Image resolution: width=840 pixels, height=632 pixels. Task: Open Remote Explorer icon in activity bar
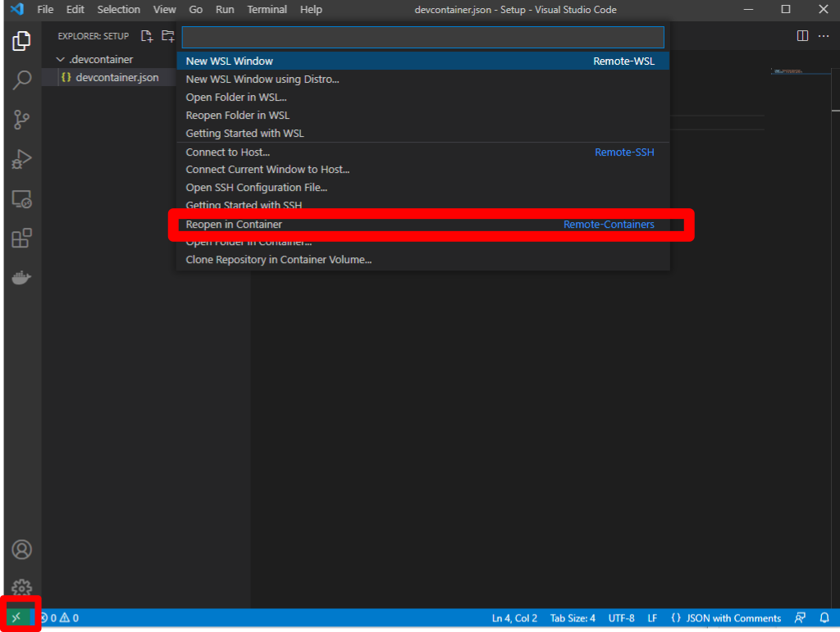coord(22,198)
